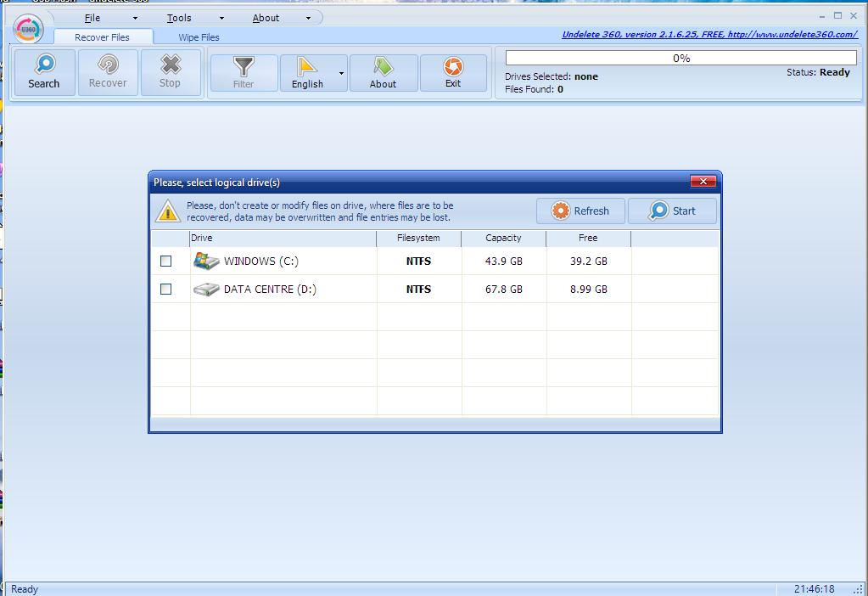Open the About tag icon in toolbar

[383, 66]
